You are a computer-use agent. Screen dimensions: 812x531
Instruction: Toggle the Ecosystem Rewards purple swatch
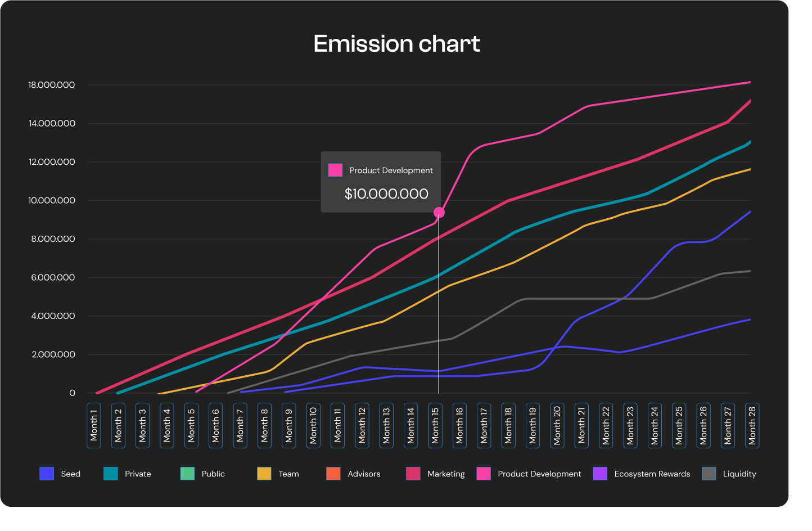600,474
